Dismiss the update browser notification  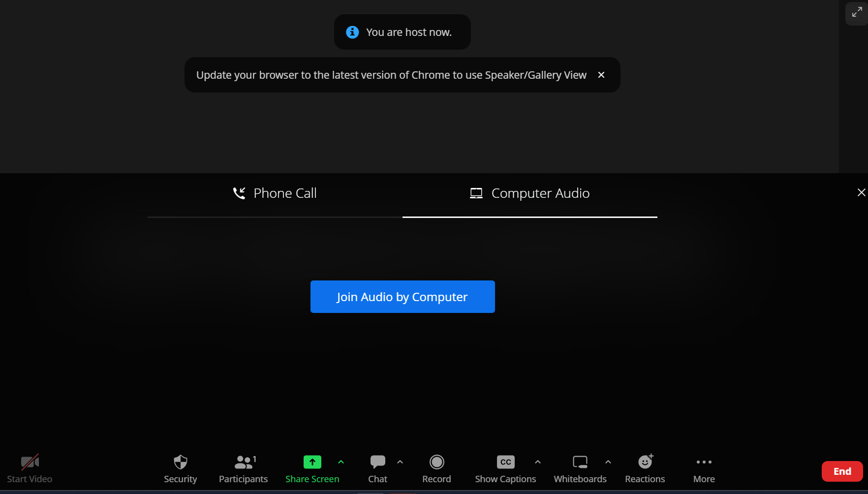pyautogui.click(x=601, y=75)
